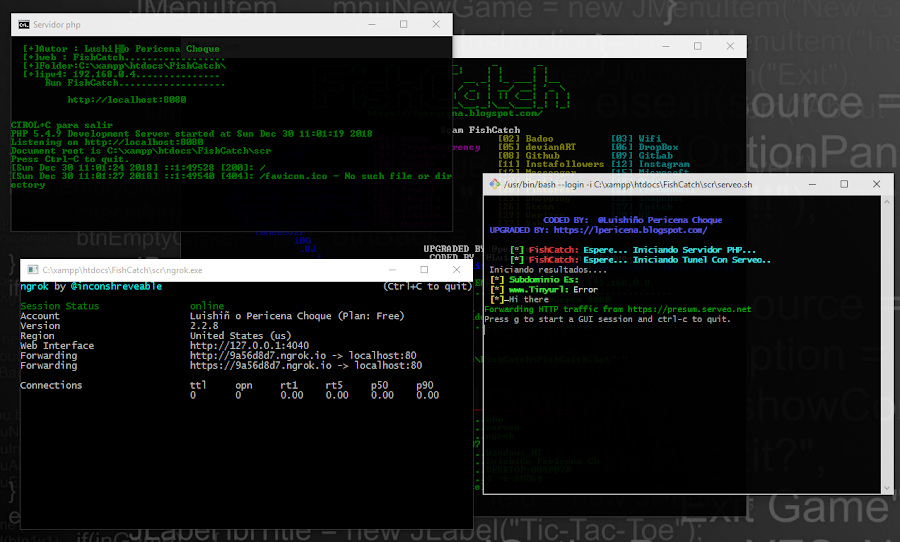The height and width of the screenshot is (542, 900).
Task: Click ngrok Version value '2.2.8'
Action: [x=204, y=326]
